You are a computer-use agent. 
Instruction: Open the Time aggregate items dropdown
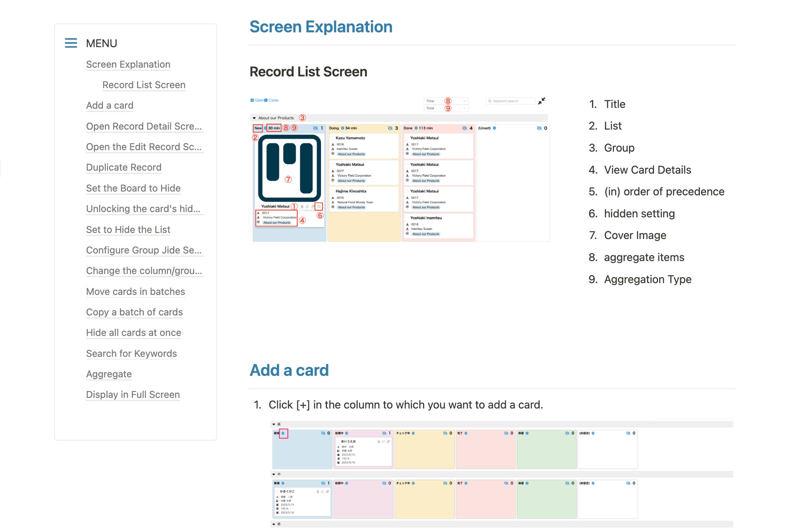tap(445, 101)
